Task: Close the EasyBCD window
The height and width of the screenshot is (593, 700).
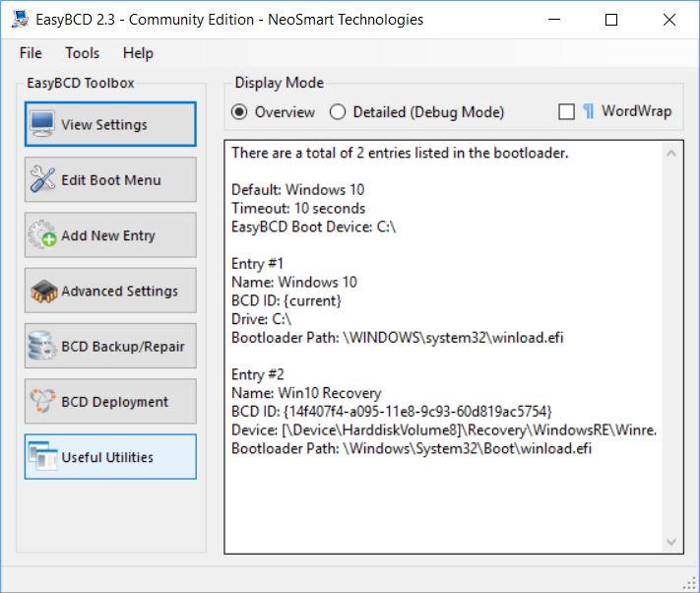Action: click(x=669, y=20)
